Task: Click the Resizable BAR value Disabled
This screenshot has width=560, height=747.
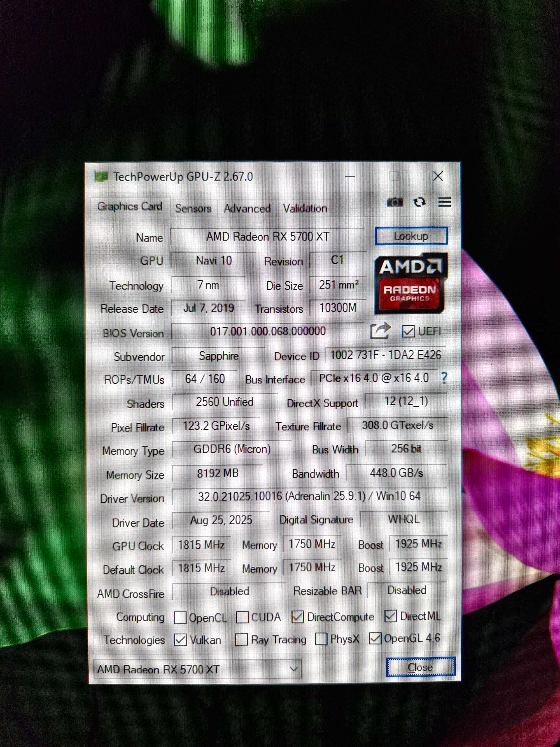Action: (x=407, y=590)
